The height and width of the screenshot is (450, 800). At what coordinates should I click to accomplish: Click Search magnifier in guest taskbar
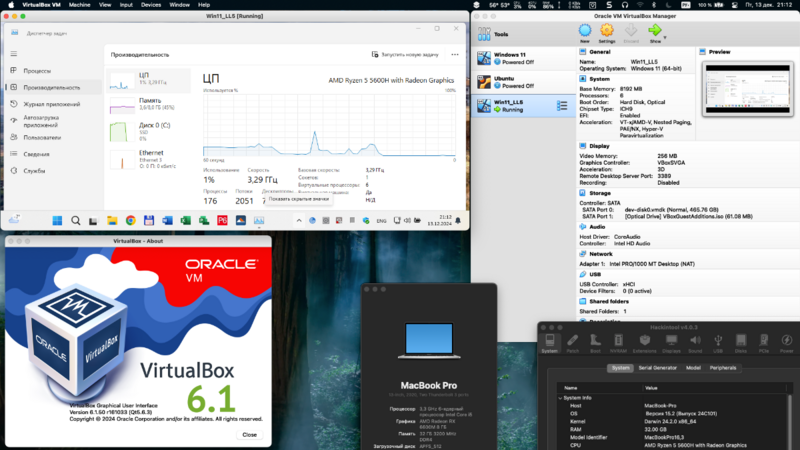[x=76, y=220]
